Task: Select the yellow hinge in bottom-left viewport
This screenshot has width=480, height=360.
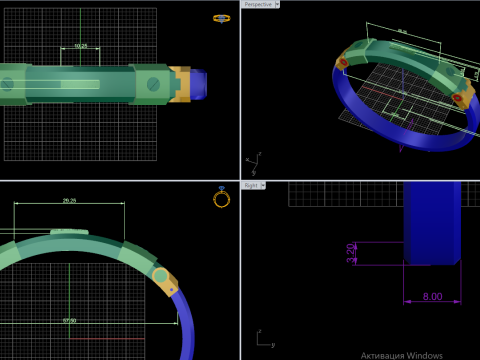Action: click(165, 281)
